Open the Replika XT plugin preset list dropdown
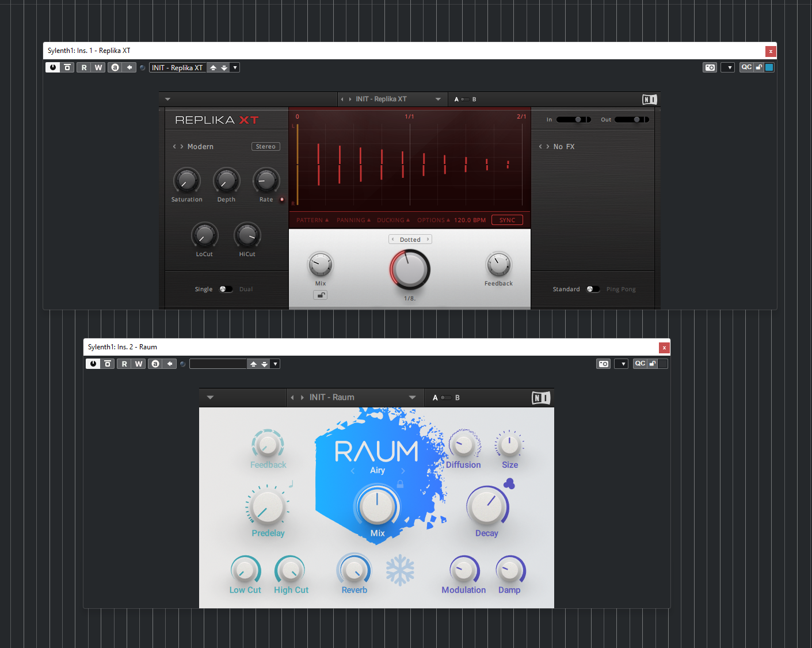Screen dimensions: 812x648 click(438, 99)
